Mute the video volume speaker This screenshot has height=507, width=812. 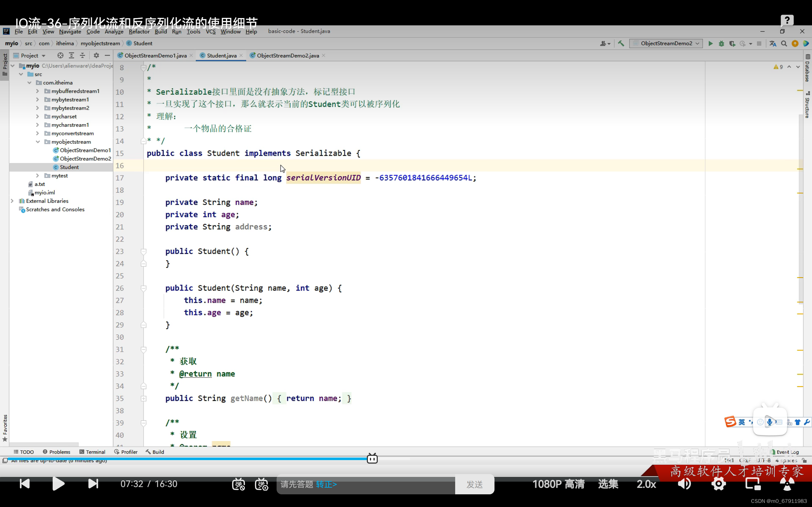(x=684, y=484)
